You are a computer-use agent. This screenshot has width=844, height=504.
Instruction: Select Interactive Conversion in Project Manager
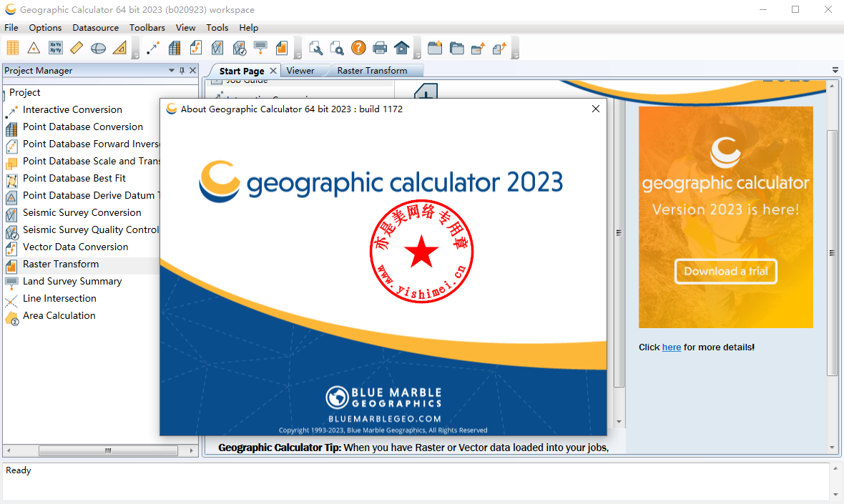point(73,109)
